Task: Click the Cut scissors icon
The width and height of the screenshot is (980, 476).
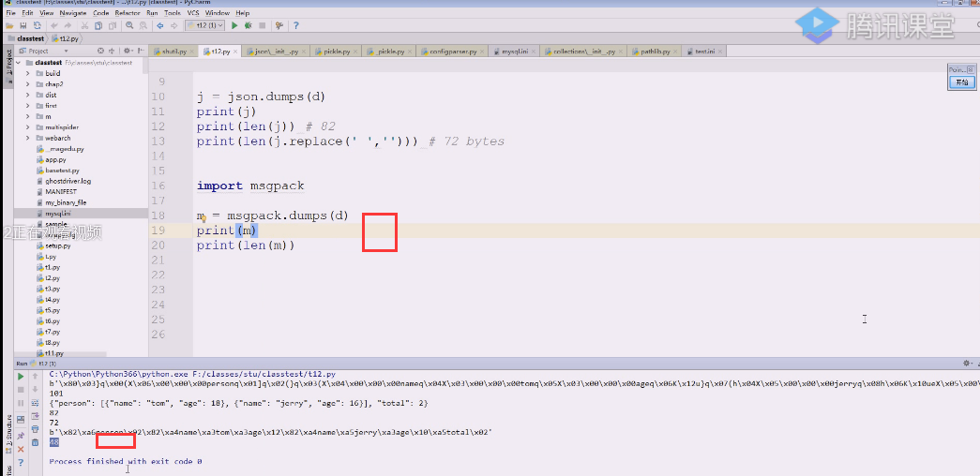Action: [84, 25]
